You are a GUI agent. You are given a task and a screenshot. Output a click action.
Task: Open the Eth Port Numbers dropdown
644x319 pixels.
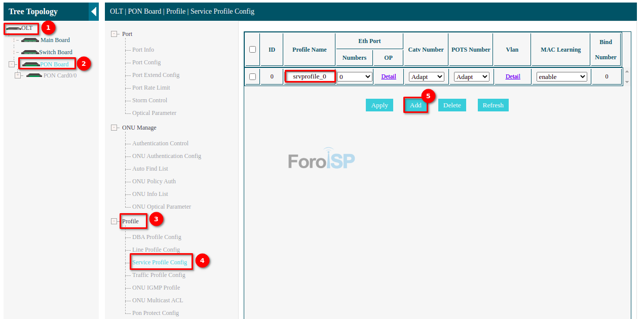pyautogui.click(x=355, y=77)
